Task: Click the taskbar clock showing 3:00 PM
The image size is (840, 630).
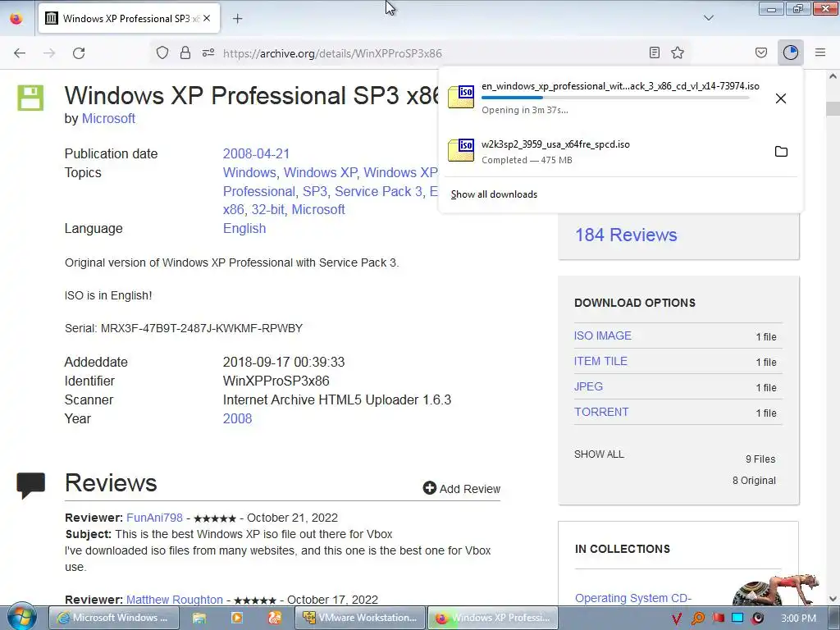Action: click(798, 619)
